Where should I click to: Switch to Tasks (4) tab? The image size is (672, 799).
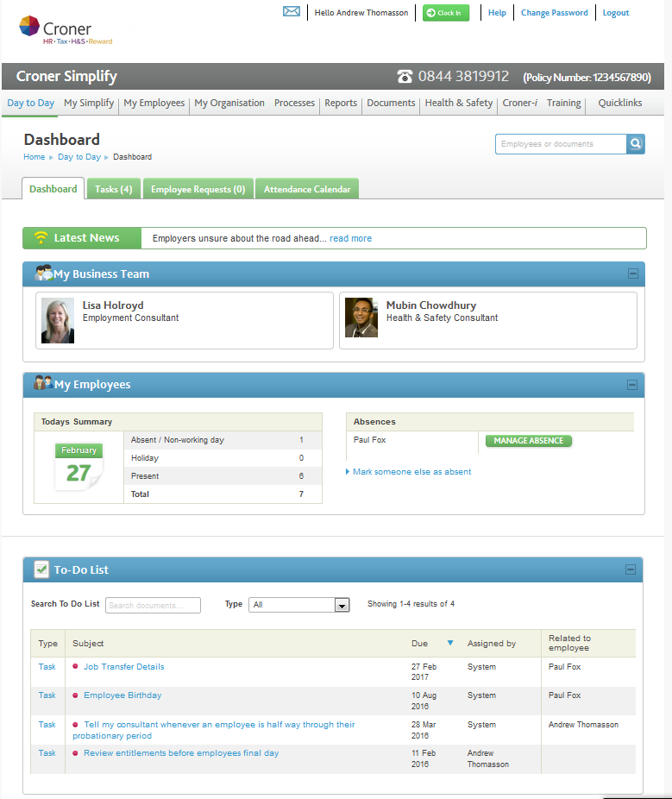pos(114,189)
